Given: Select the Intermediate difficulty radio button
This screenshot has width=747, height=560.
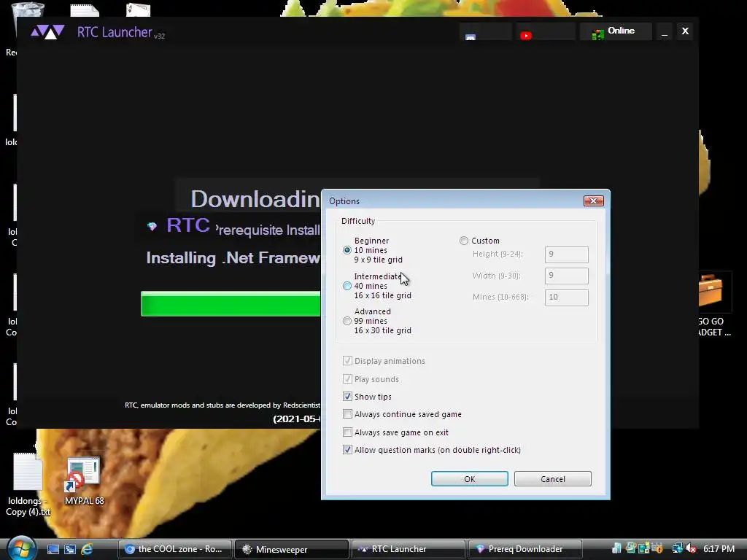Looking at the screenshot, I should pos(347,286).
